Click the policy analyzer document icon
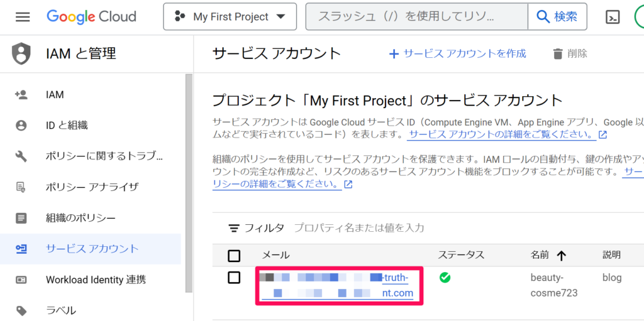 click(21, 187)
